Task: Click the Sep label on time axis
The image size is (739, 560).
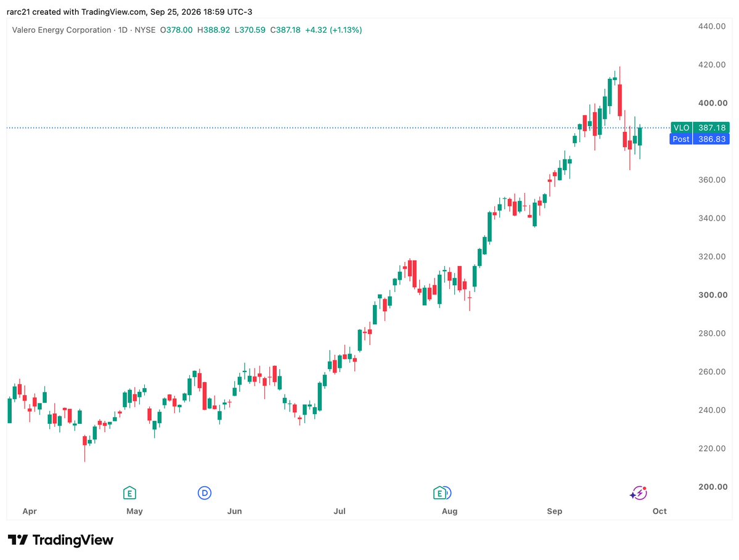Action: (554, 511)
